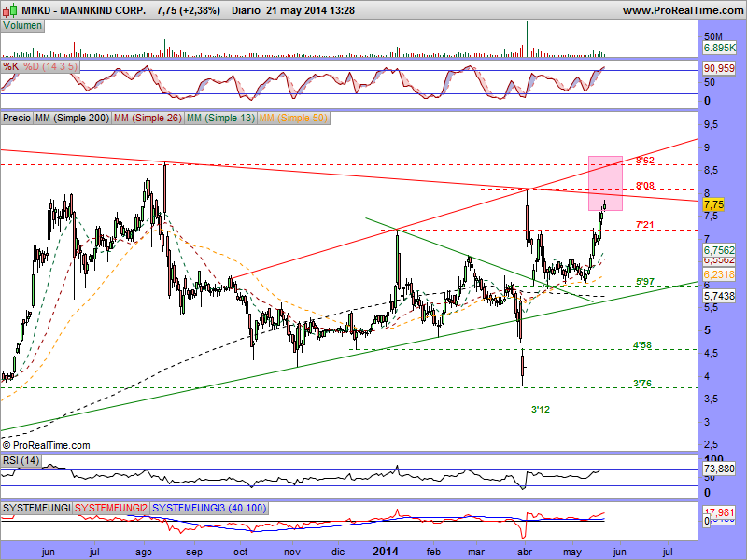Click the 50M volume axis label
Viewport: 747px width, 560px height.
pyautogui.click(x=713, y=36)
